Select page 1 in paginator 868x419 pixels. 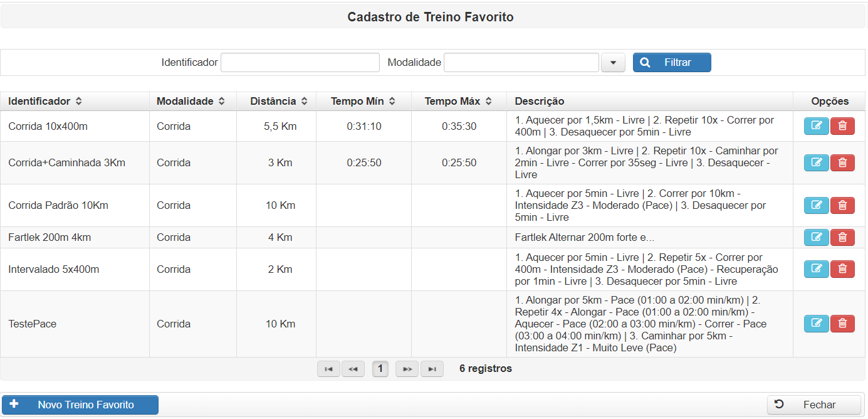(x=380, y=369)
